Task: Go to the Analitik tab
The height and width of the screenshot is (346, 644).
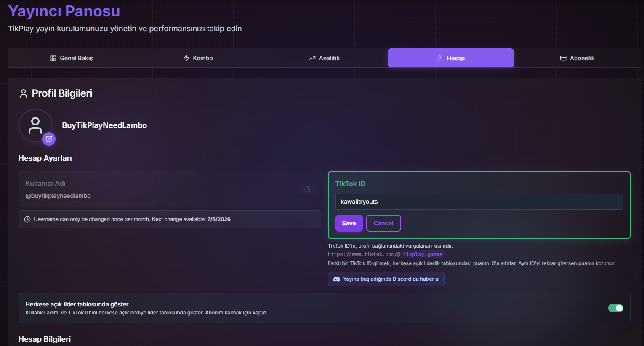Action: click(324, 58)
